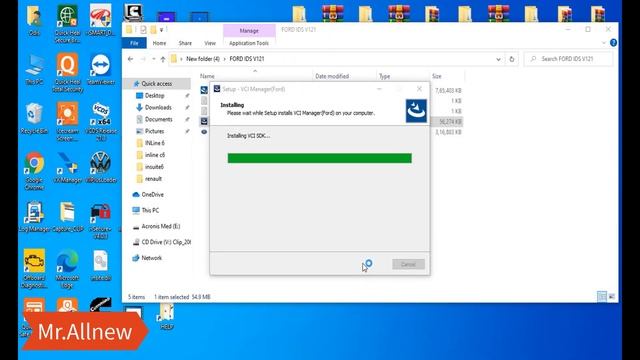
Task: Select Quick access in navigation pane
Action: [157, 84]
